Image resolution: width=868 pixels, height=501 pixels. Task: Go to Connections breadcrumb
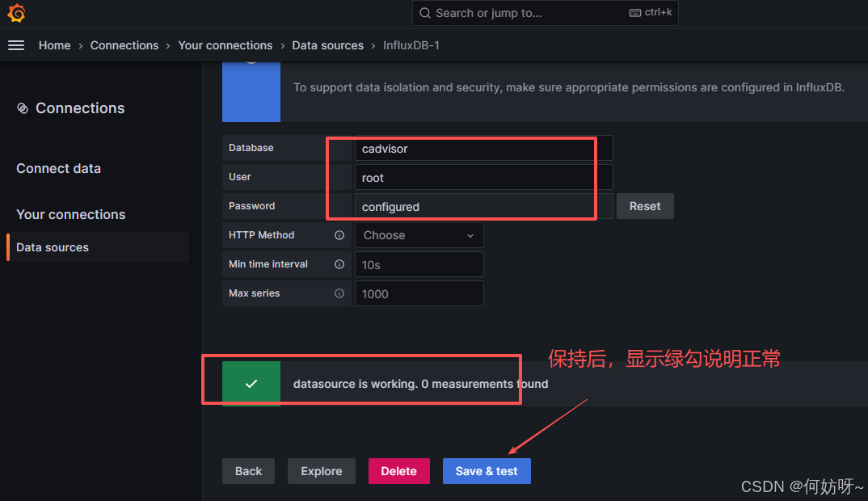124,45
